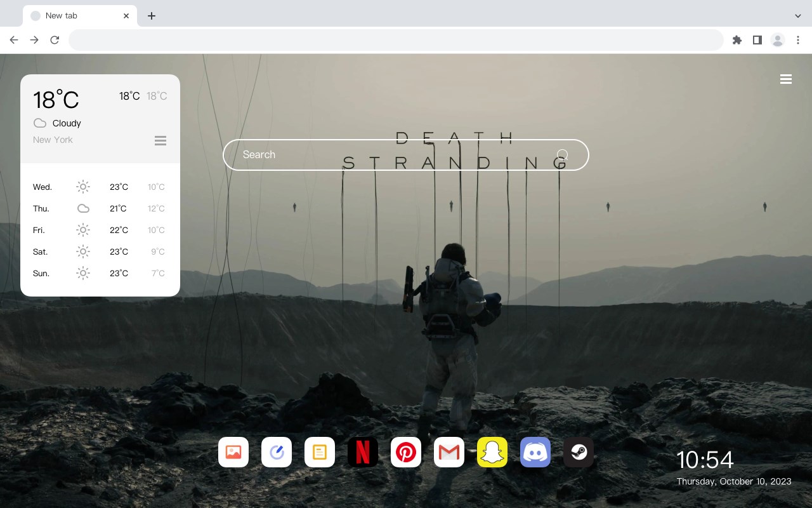Screen dimensions: 812x508
Task: Open the weather widget menu icon
Action: [160, 140]
